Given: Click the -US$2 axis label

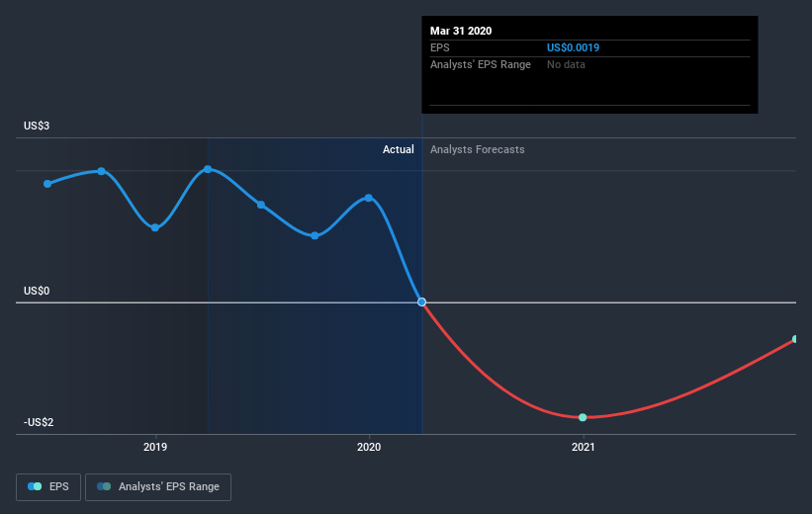Looking at the screenshot, I should (x=39, y=422).
